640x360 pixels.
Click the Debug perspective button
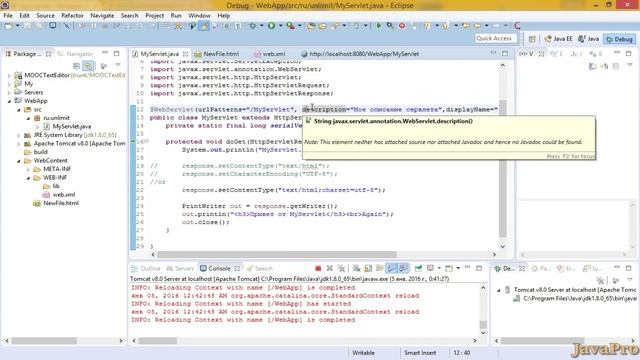[x=620, y=39]
